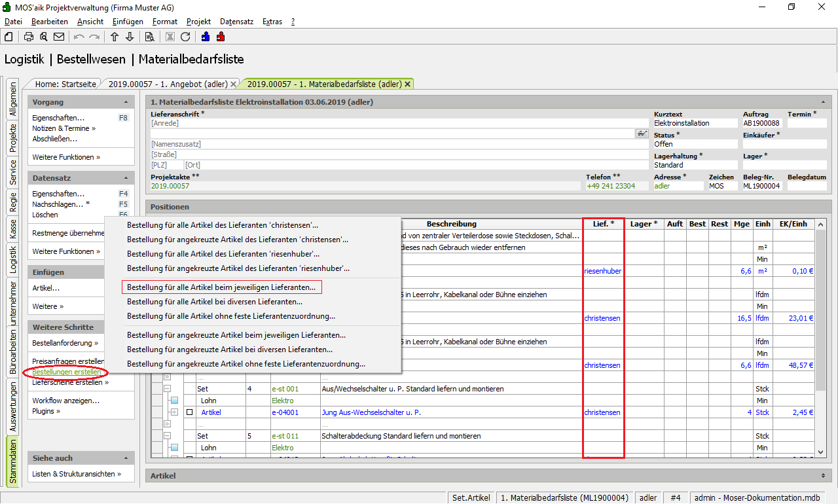Expand the e-04001 Artikel row
Screen dimensions: 838x504
coord(174,412)
